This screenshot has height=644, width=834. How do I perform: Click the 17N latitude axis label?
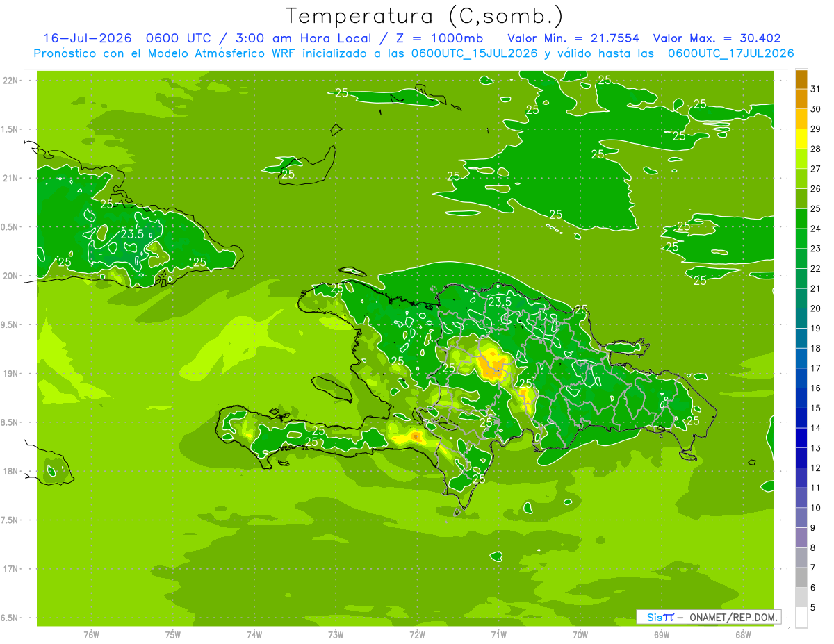point(12,570)
